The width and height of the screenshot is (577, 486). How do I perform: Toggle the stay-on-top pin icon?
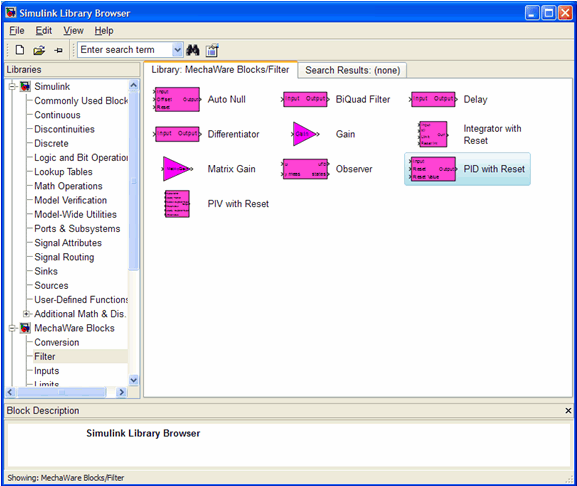[x=58, y=50]
